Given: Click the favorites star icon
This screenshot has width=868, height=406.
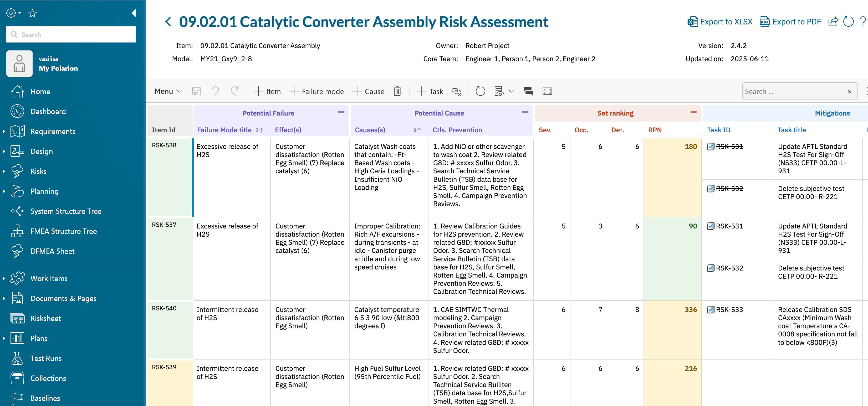Looking at the screenshot, I should tap(32, 13).
